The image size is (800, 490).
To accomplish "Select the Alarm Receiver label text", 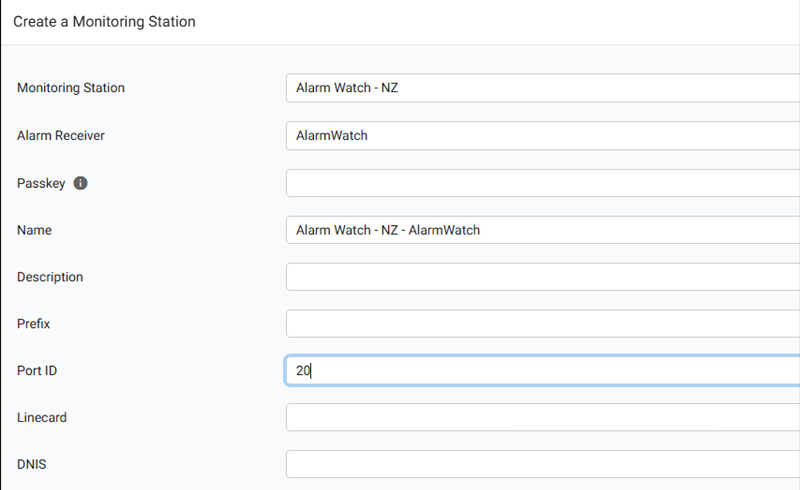I will tap(61, 135).
